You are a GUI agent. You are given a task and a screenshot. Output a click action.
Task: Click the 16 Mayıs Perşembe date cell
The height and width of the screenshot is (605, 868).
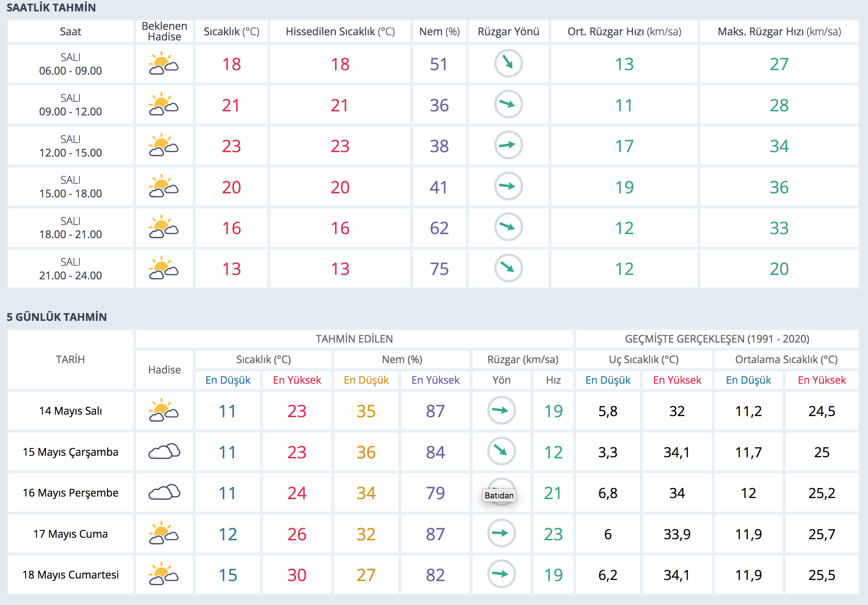(70, 493)
